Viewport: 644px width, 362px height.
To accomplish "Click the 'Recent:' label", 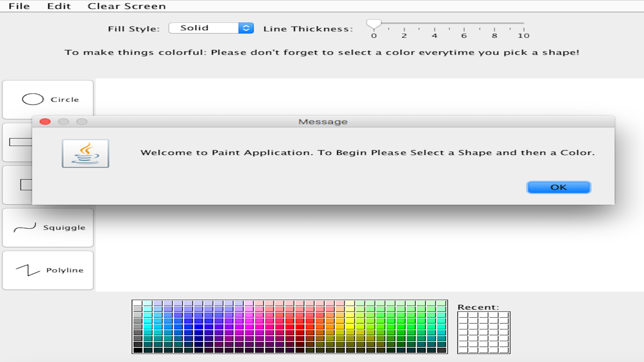I will click(x=478, y=307).
